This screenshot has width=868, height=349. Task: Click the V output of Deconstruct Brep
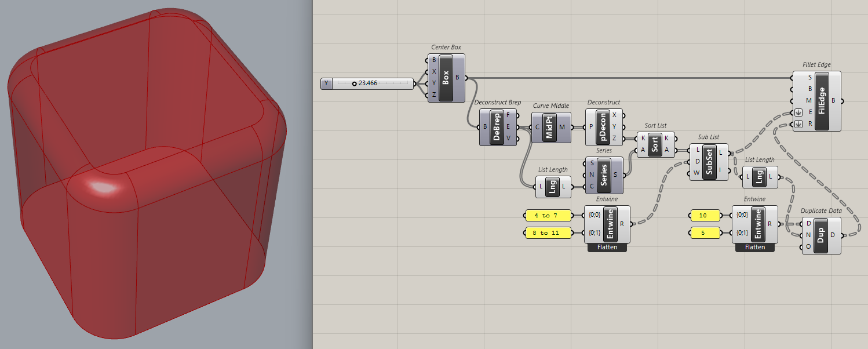click(509, 139)
